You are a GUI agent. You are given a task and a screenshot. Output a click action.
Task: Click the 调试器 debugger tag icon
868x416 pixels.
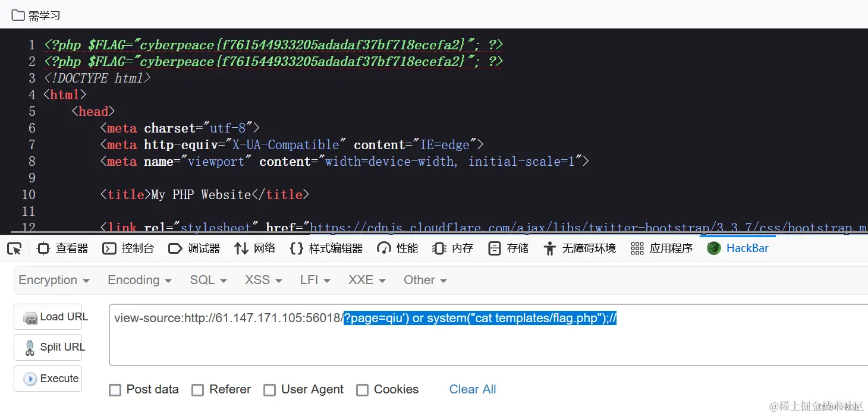175,248
